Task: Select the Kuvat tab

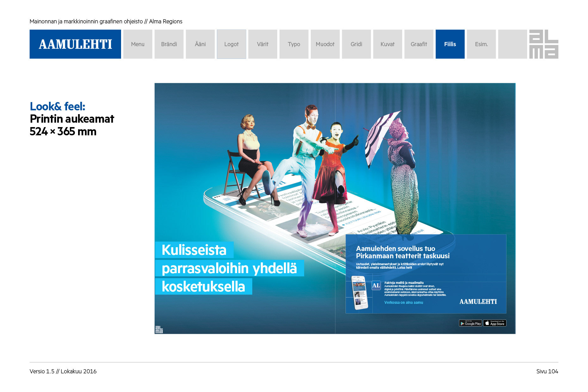Action: pyautogui.click(x=388, y=44)
